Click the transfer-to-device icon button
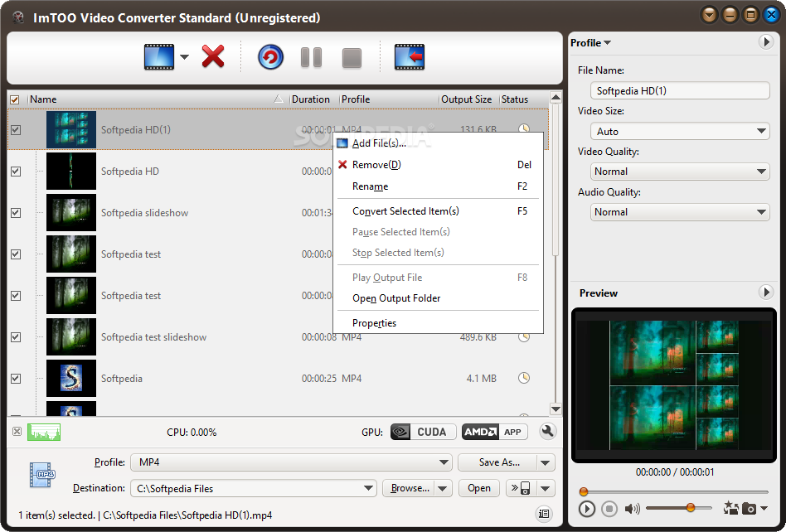This screenshot has width=786, height=532. click(522, 488)
